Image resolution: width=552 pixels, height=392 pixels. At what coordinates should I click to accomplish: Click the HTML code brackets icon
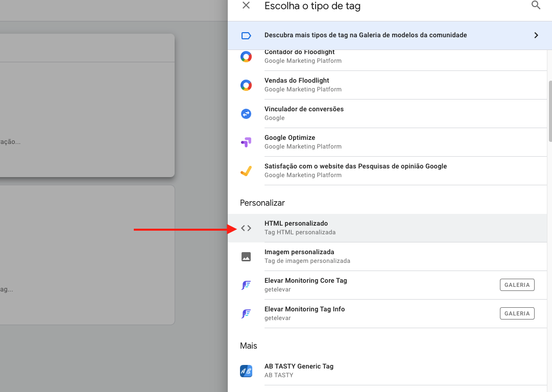(x=246, y=228)
